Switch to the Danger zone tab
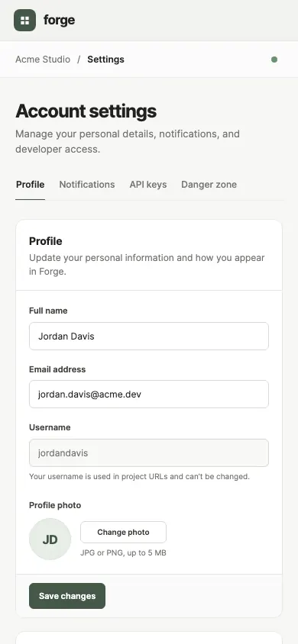 [x=209, y=185]
